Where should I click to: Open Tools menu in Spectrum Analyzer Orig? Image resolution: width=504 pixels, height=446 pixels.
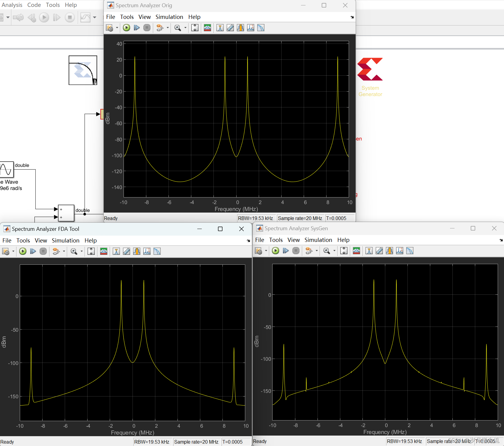point(127,17)
